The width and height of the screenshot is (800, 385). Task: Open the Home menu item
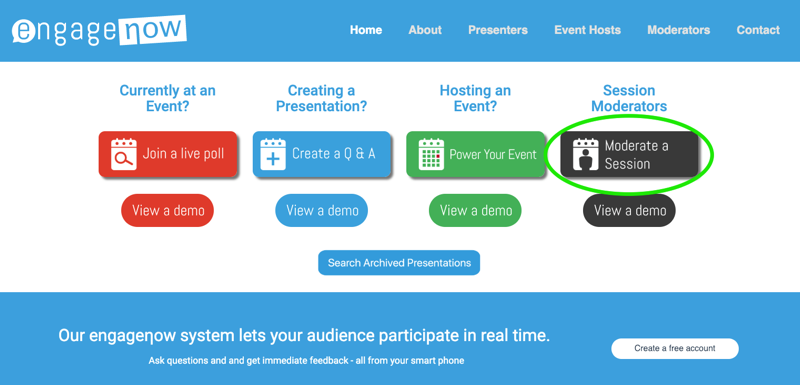[366, 30]
